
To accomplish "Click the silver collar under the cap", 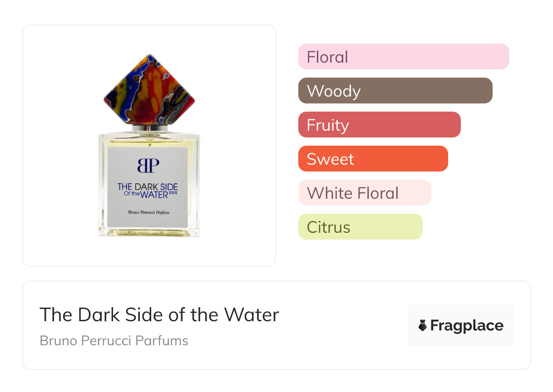I will (149, 128).
